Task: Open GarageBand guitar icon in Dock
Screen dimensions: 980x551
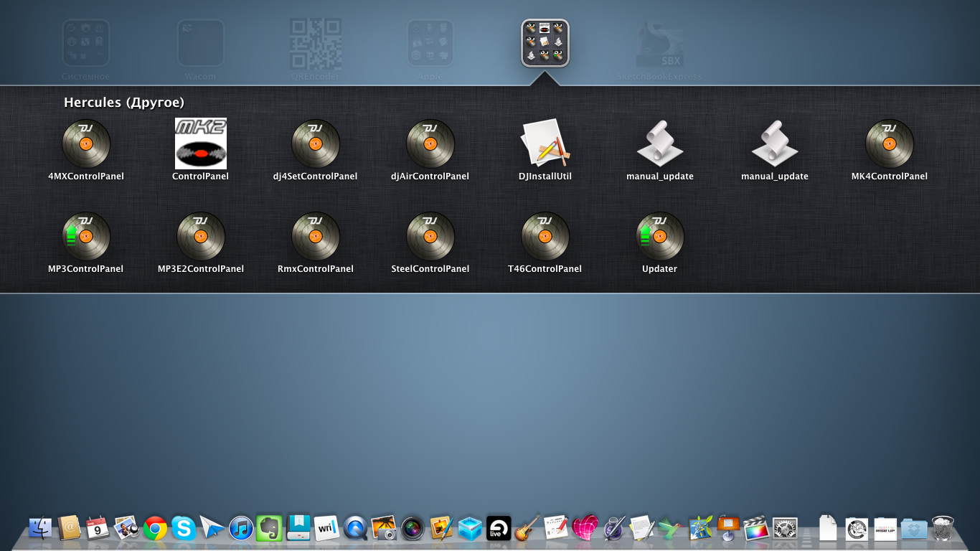Action: pyautogui.click(x=527, y=528)
